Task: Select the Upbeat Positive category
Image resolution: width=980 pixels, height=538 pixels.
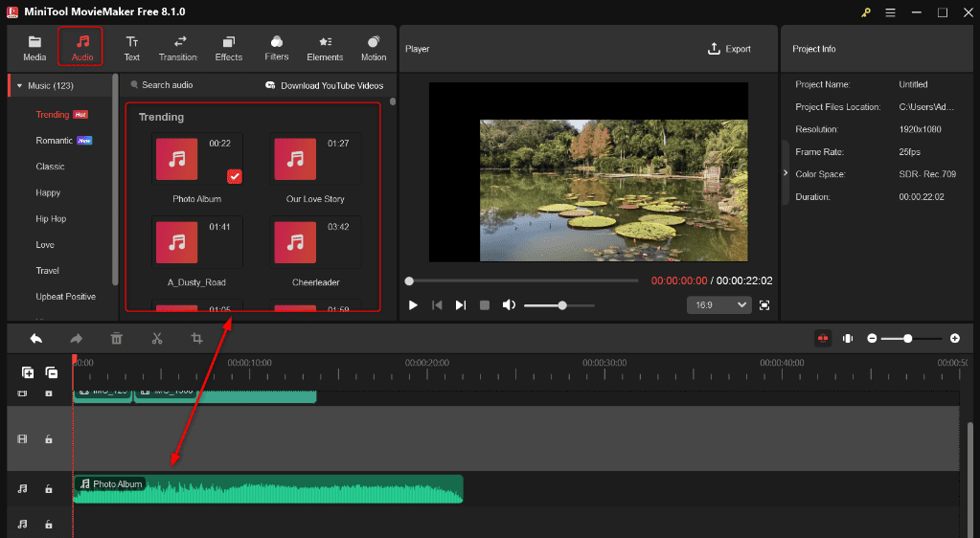Action: [66, 296]
